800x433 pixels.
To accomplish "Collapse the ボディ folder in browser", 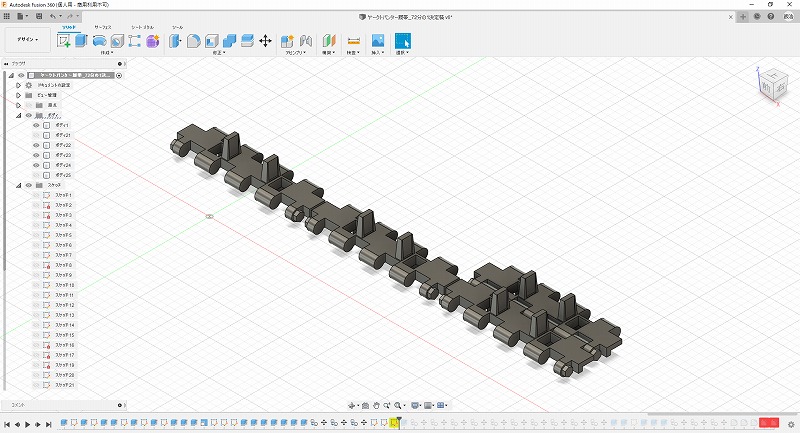I will click(x=18, y=115).
